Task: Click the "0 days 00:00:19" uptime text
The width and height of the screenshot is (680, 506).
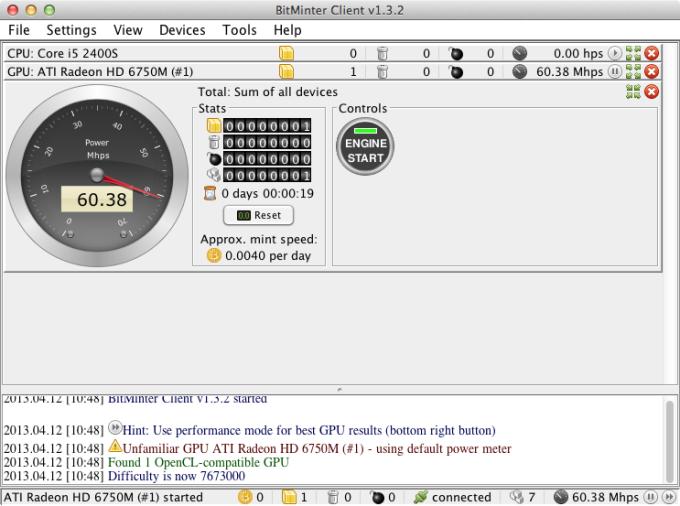Action: tap(267, 193)
